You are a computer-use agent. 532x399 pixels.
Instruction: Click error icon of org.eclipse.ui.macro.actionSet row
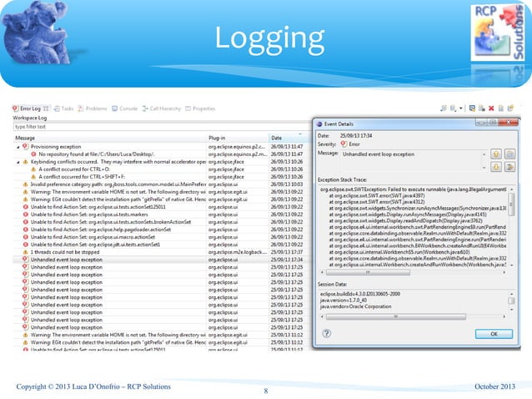[x=26, y=237]
